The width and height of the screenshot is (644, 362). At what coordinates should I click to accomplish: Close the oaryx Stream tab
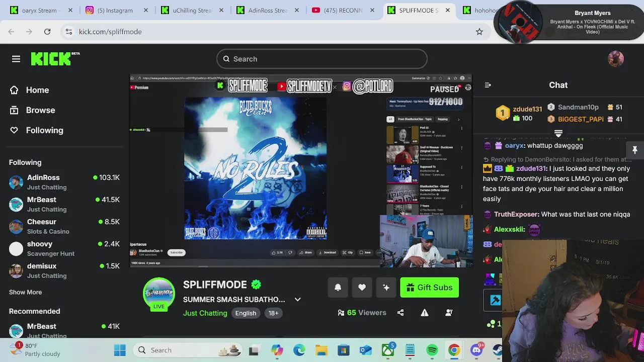tap(70, 10)
